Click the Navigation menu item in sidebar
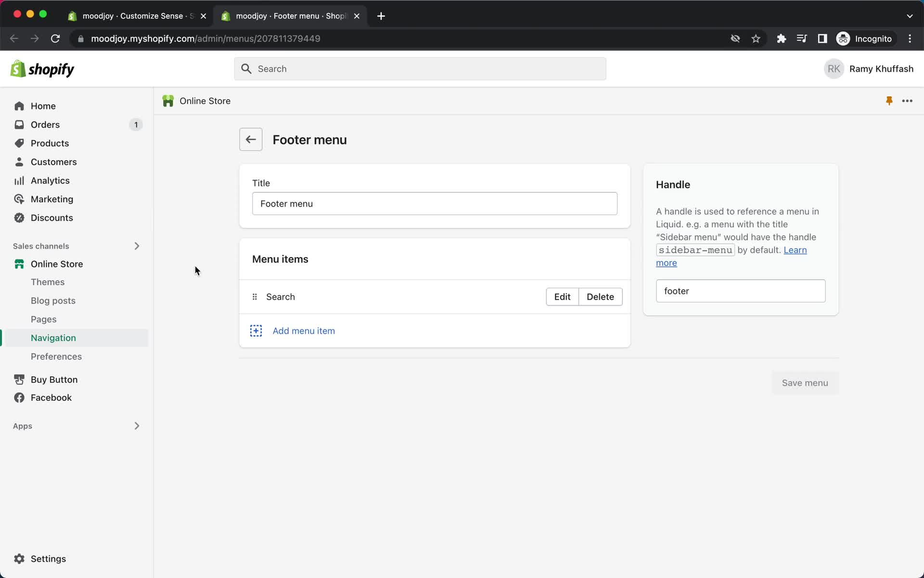This screenshot has width=924, height=578. pos(53,338)
